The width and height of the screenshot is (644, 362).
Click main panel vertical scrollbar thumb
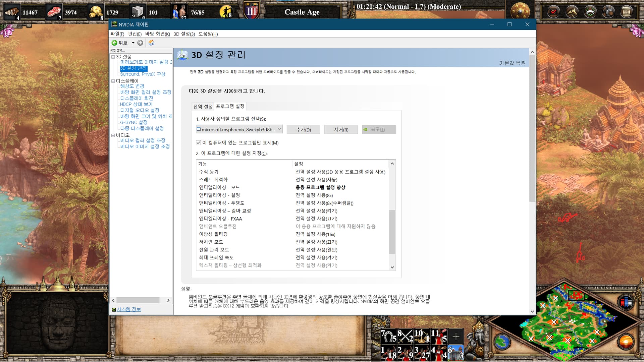(x=532, y=129)
